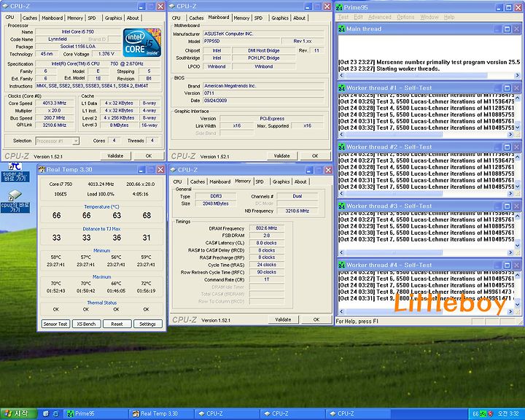
Task: Click the Start button on taskbar
Action: (19, 413)
